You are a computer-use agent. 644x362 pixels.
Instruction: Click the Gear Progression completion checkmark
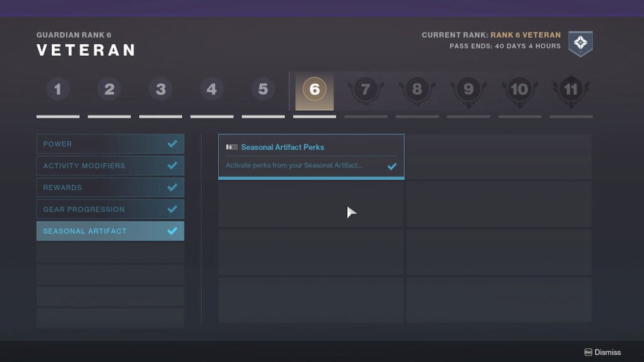172,209
